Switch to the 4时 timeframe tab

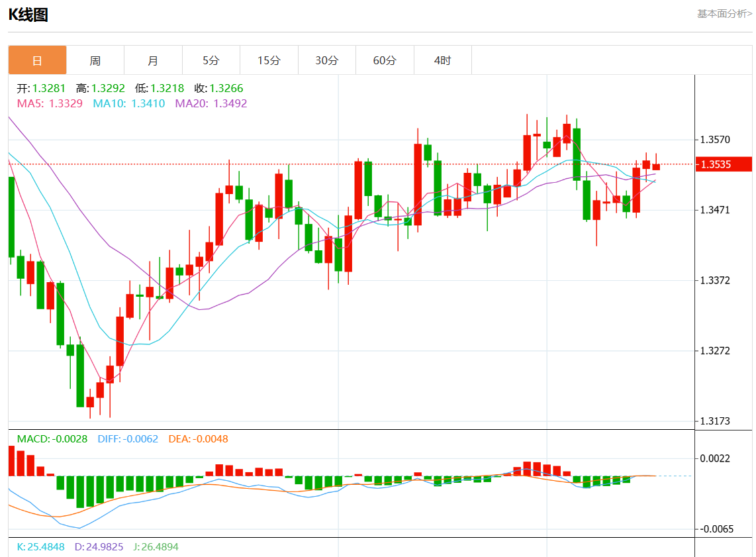click(x=442, y=60)
